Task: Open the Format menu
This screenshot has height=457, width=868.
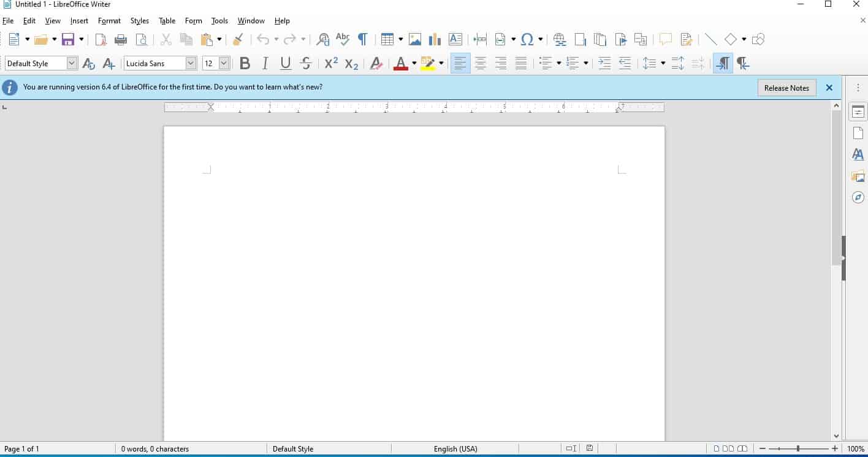Action: (x=109, y=21)
